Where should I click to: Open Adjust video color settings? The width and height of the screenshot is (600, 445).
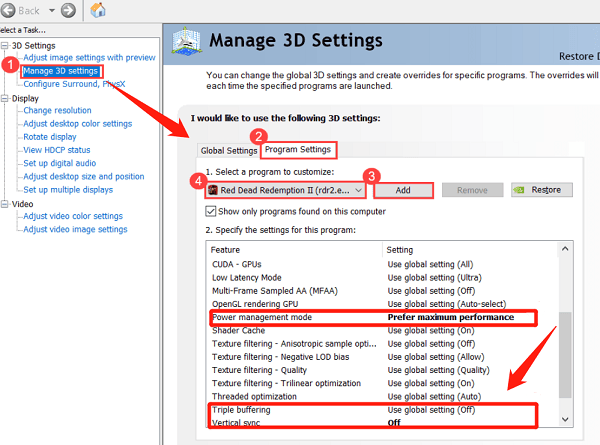pyautogui.click(x=73, y=216)
